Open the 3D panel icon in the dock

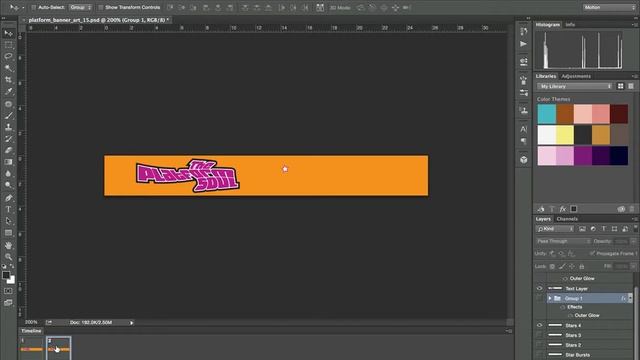524,160
